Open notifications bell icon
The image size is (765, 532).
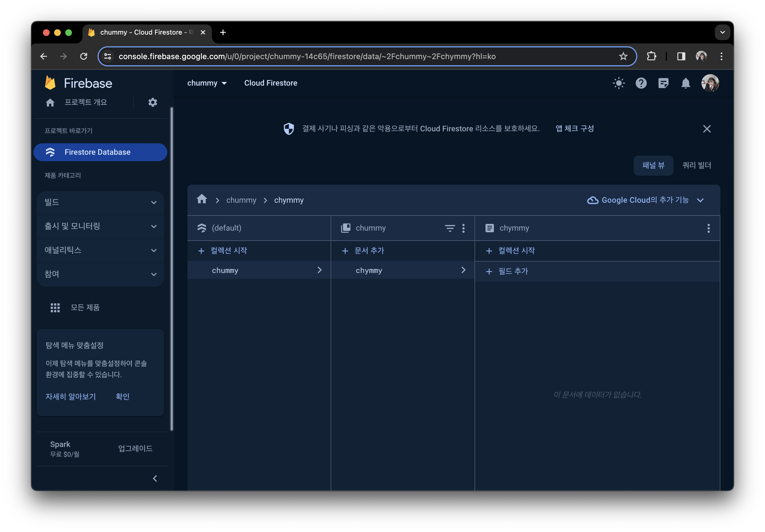pos(686,83)
